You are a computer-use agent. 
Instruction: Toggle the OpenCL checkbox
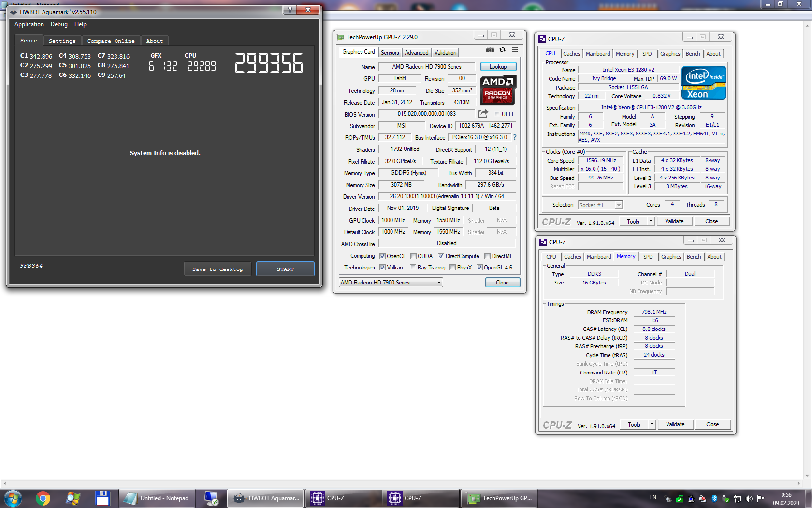[x=382, y=256]
